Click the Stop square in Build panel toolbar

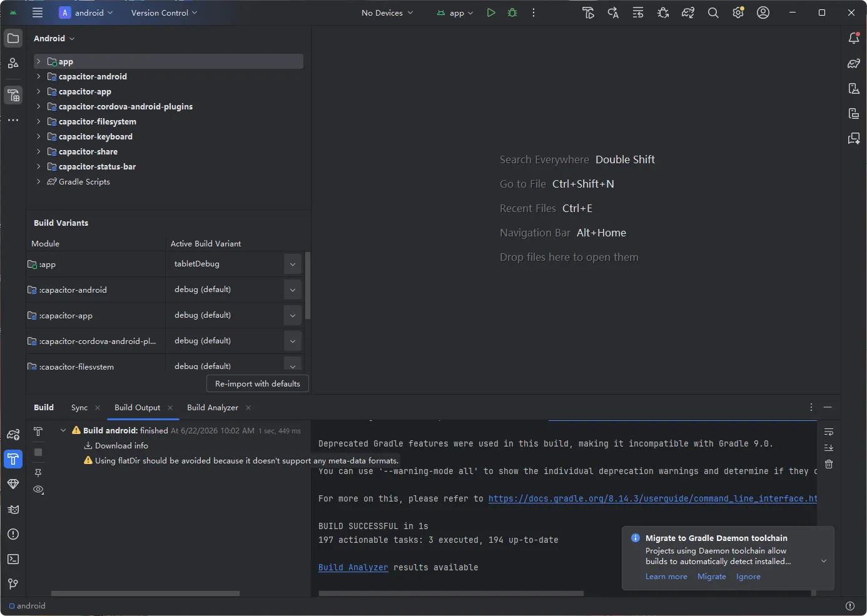click(38, 452)
